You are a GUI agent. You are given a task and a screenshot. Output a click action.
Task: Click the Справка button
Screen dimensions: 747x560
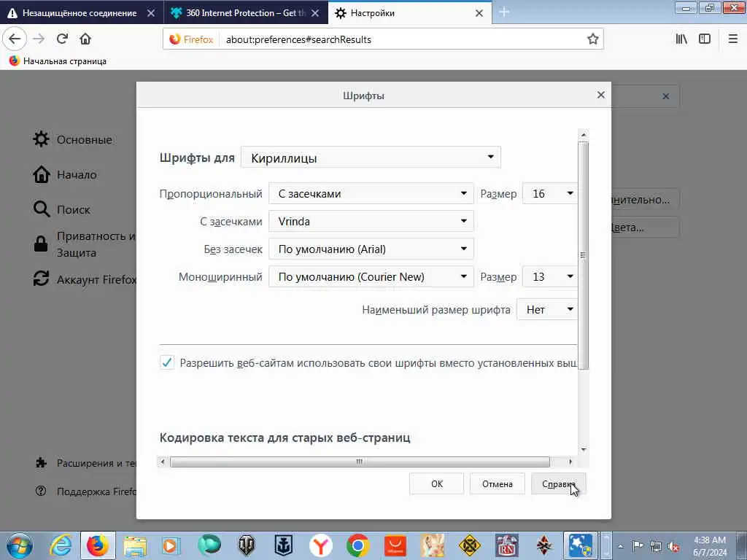[558, 484]
